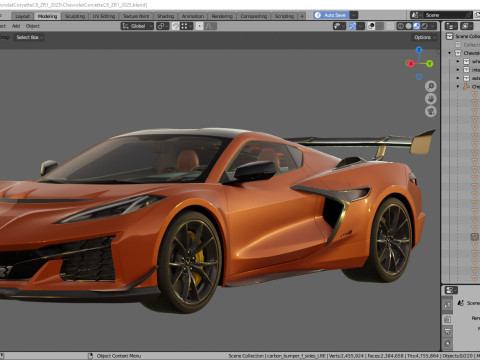The image size is (480, 360).
Task: Open the Tool properties tab
Action: tap(447, 304)
